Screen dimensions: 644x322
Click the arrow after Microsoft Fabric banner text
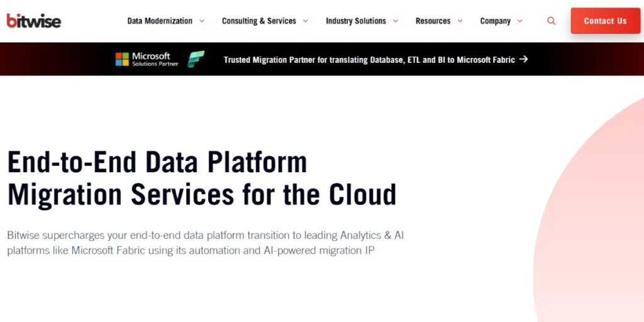[523, 59]
